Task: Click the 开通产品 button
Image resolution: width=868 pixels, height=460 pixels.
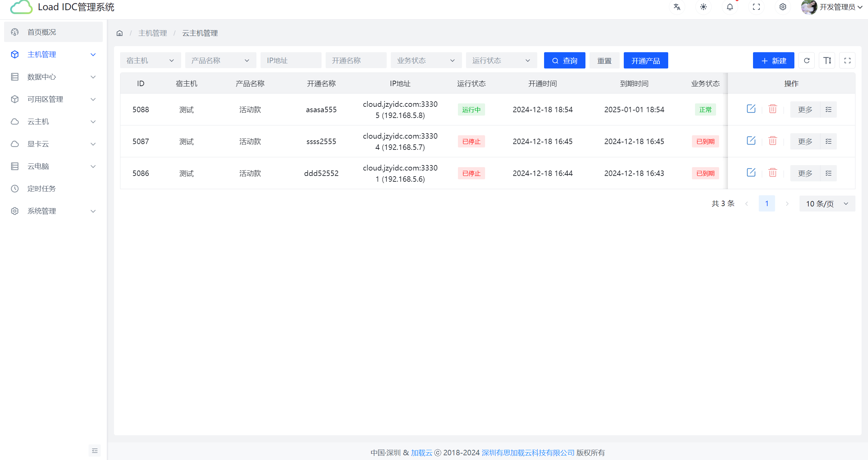Action: point(645,61)
